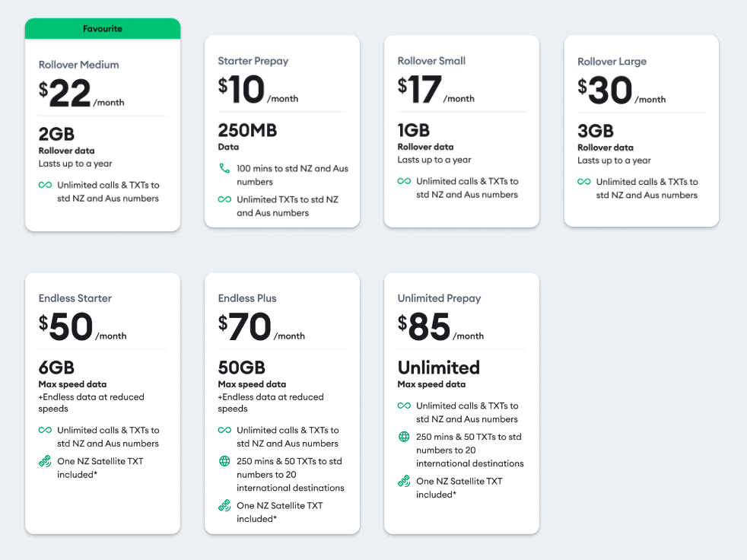Viewport: 747px width, 560px height.
Task: Choose the Rollover Medium plan title
Action: 79,65
